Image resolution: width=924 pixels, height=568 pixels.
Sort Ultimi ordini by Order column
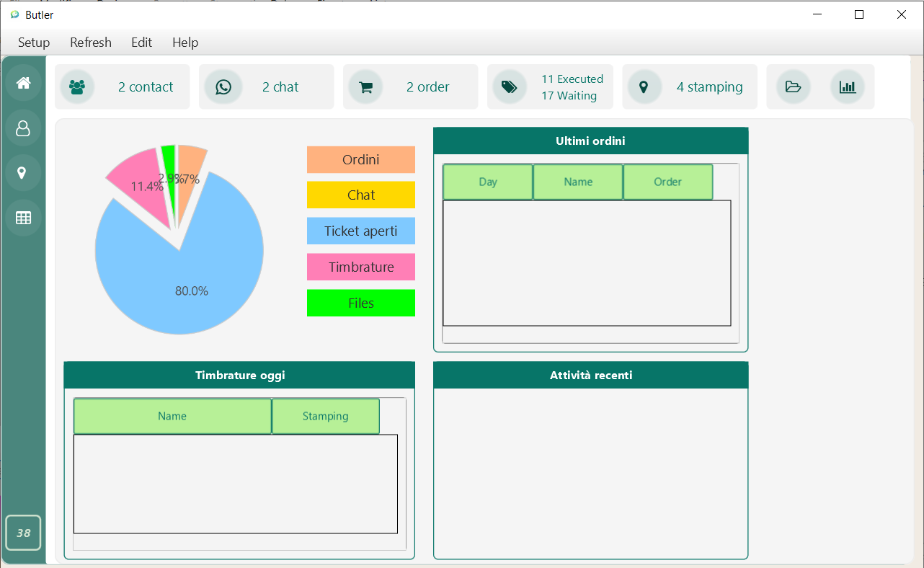tap(668, 182)
